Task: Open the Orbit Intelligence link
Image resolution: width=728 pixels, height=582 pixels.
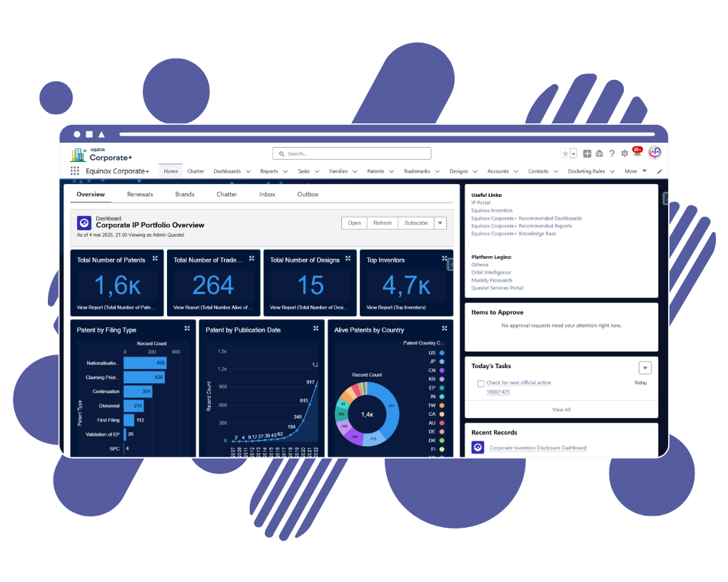Action: (x=491, y=273)
